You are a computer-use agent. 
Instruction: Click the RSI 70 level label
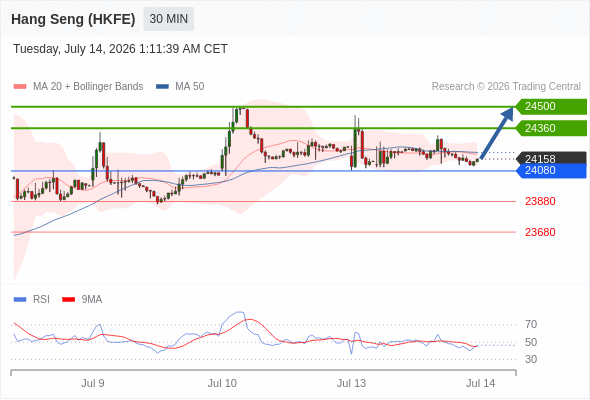coord(531,324)
